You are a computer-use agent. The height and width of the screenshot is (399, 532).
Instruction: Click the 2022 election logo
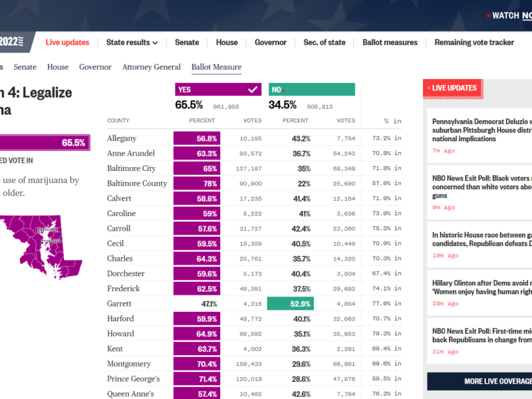pyautogui.click(x=11, y=42)
